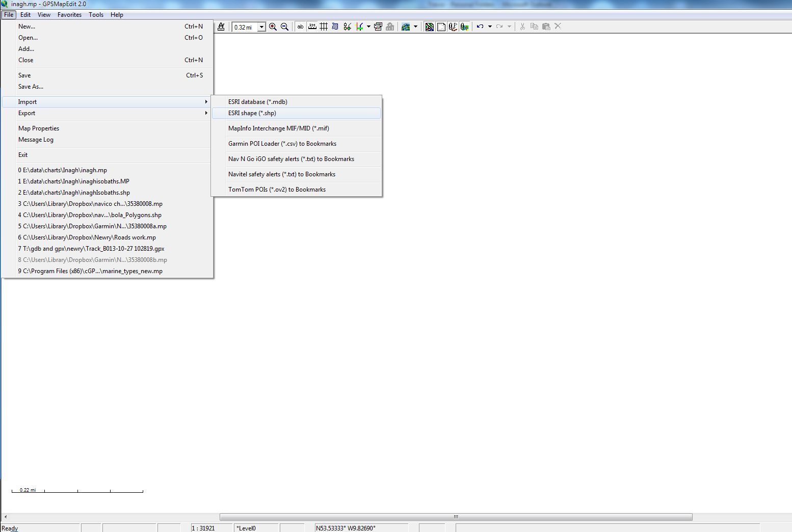Click the undo arrow icon
Image resolution: width=792 pixels, height=532 pixels.
point(480,26)
